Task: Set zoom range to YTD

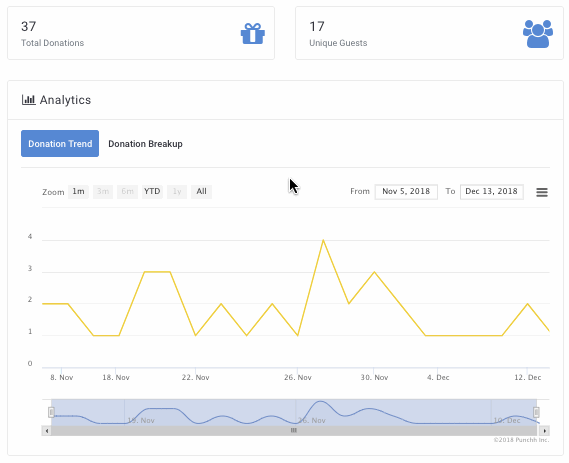Action: (152, 191)
